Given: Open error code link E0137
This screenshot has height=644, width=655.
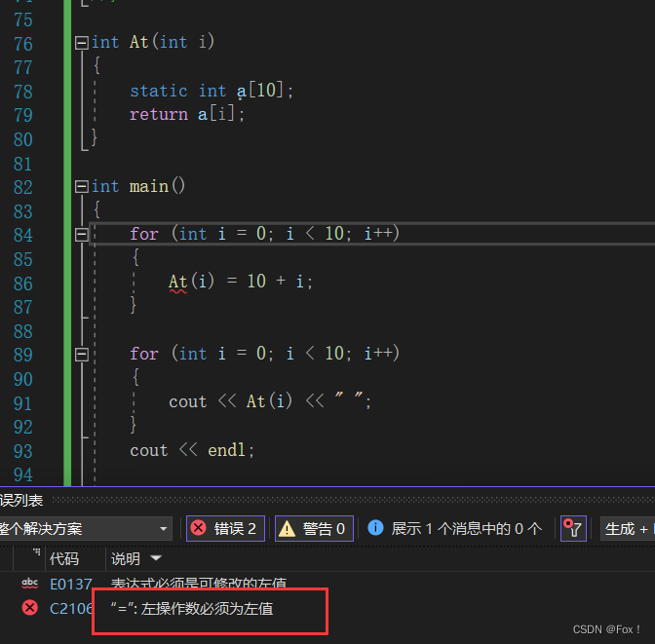Looking at the screenshot, I should tap(70, 584).
